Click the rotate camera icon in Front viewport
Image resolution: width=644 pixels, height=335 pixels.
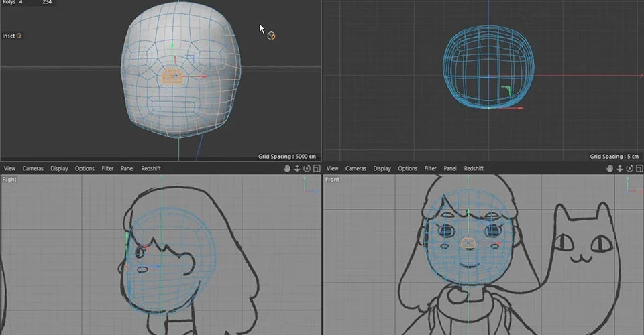click(x=630, y=169)
